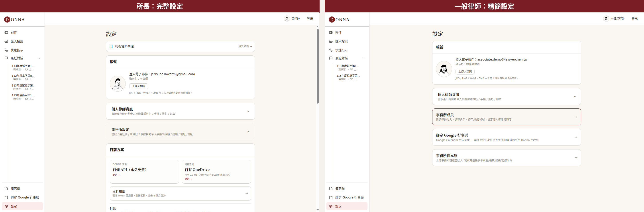Click 登出 beside 林佳穎律師
644x212 pixels.
click(x=634, y=19)
